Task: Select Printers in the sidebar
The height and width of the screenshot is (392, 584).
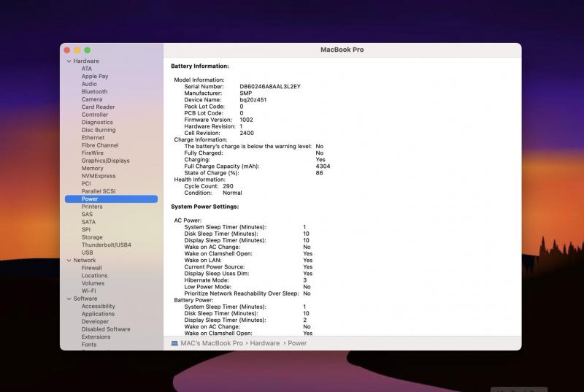Action: point(92,207)
